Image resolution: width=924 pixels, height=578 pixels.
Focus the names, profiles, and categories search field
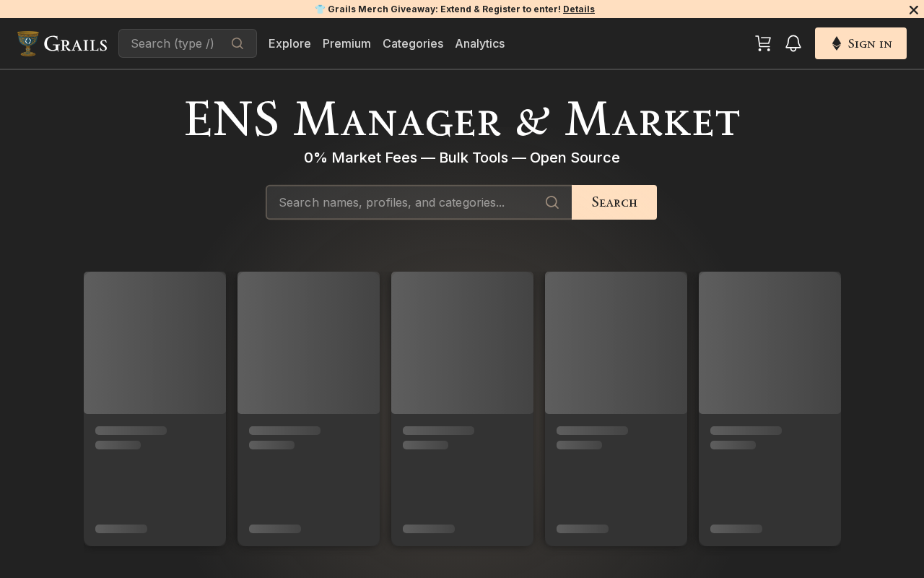pos(419,202)
